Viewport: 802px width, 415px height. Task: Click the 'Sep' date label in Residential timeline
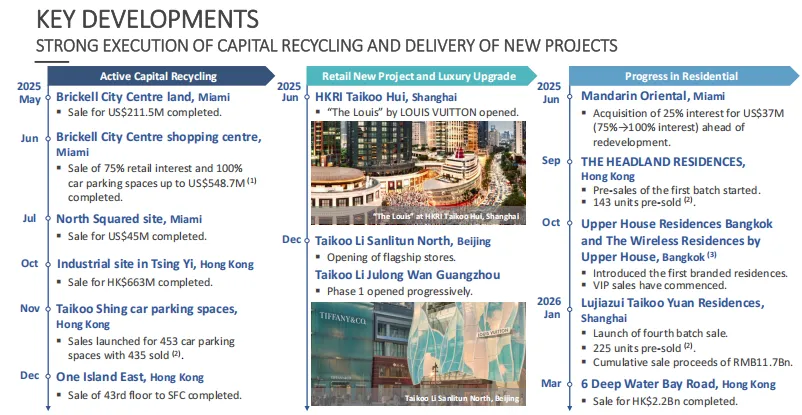coord(551,161)
